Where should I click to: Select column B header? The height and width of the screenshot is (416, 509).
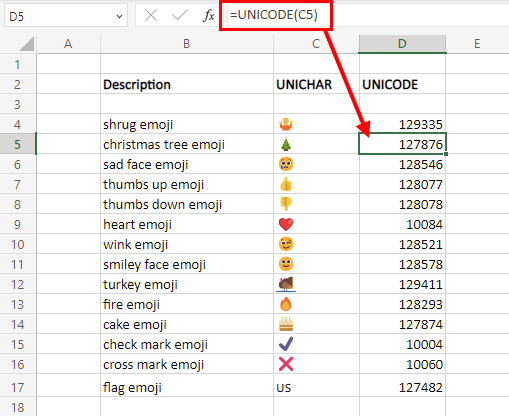[187, 44]
